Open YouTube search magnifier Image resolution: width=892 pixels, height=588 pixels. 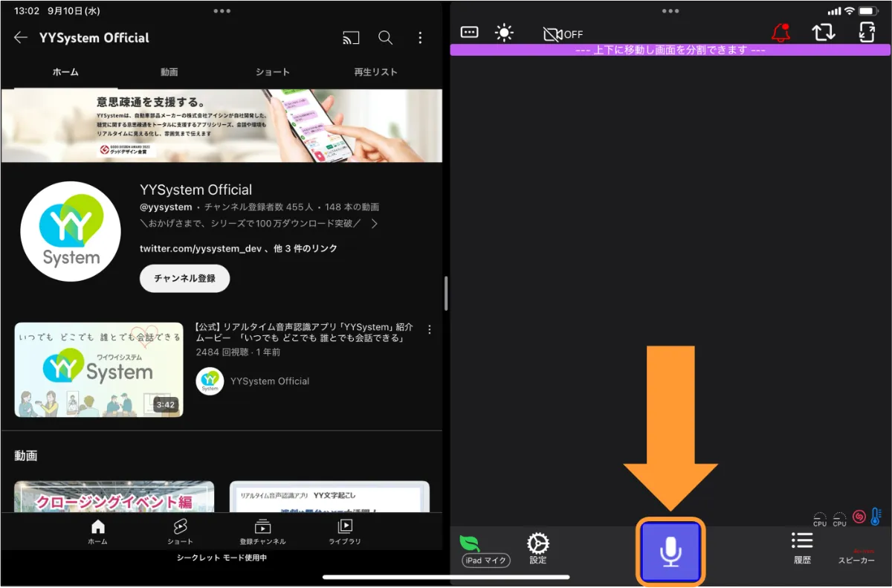(x=385, y=38)
